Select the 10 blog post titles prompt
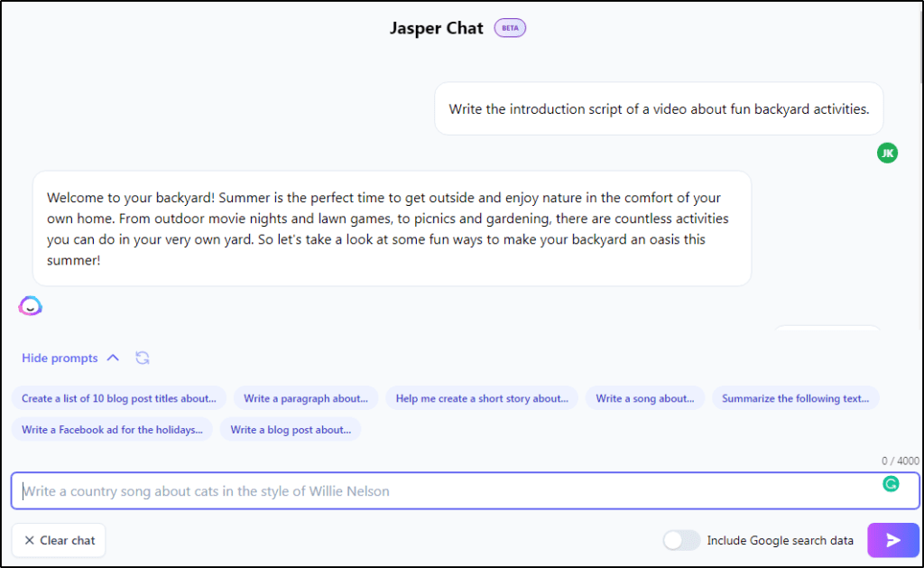Screen dimensions: 924x568 click(x=118, y=397)
